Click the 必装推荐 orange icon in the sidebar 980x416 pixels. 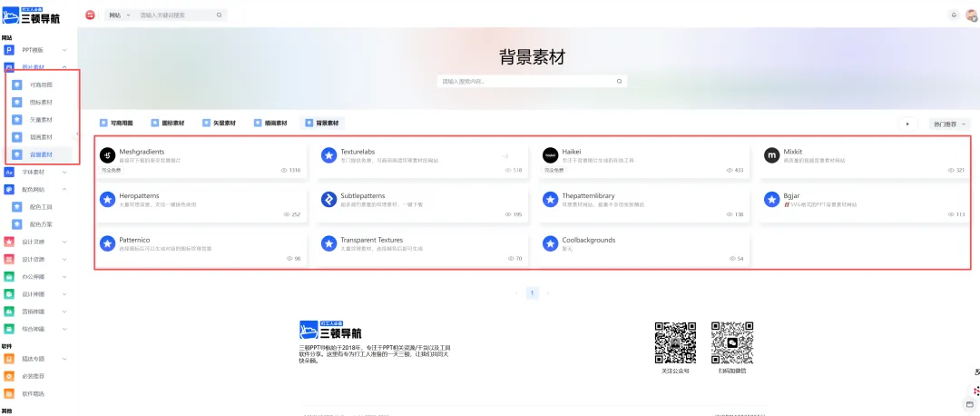[x=9, y=377]
